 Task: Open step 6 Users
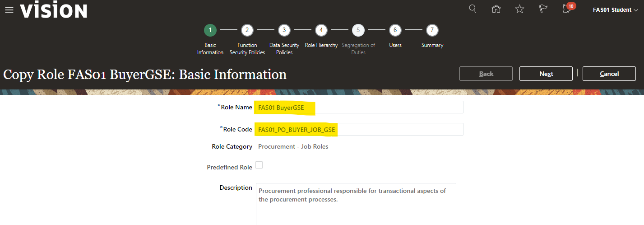pos(395,30)
